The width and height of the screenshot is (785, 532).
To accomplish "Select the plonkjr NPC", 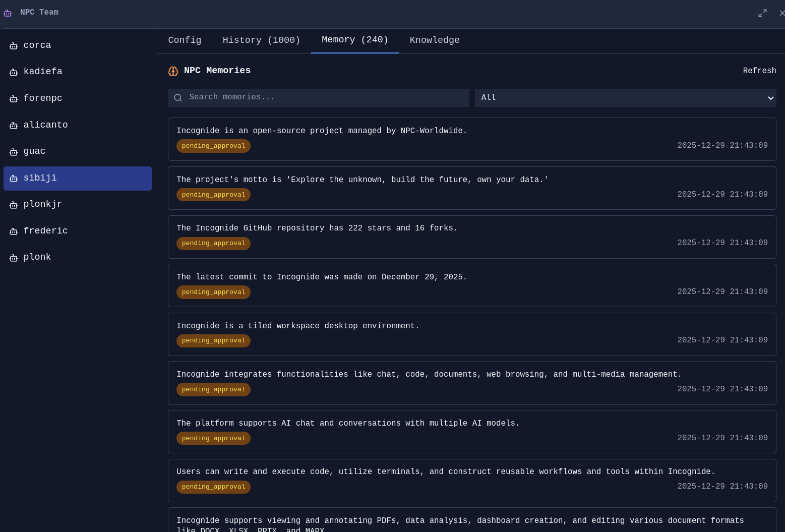I will (78, 204).
